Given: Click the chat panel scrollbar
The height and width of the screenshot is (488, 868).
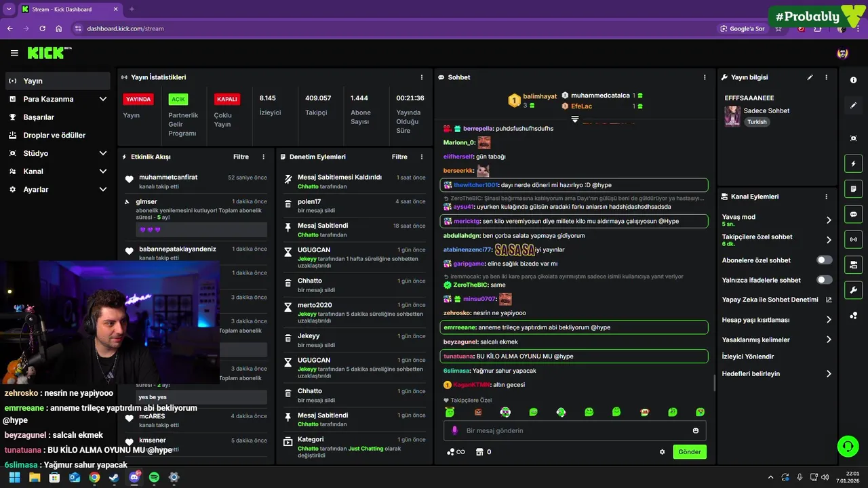Looking at the screenshot, I should coord(714,383).
